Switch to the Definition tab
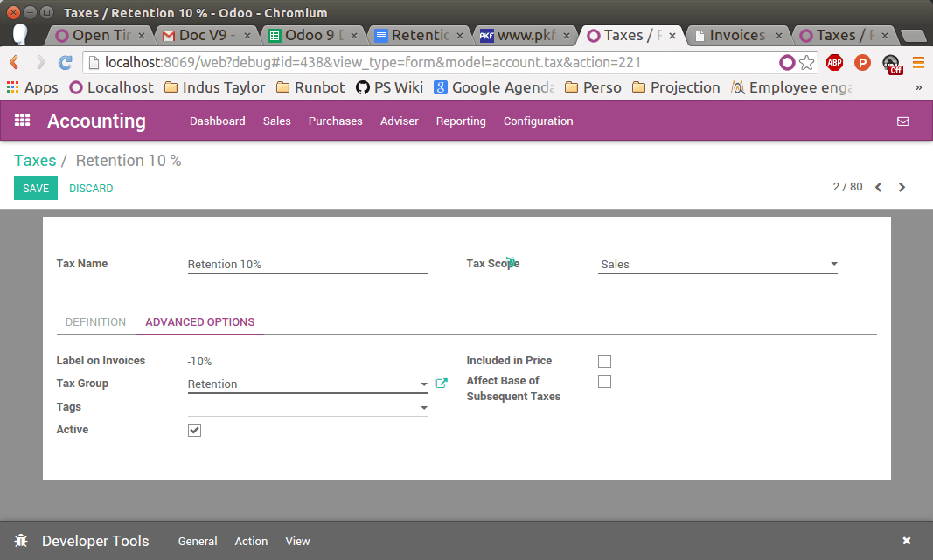The image size is (933, 560). (95, 321)
